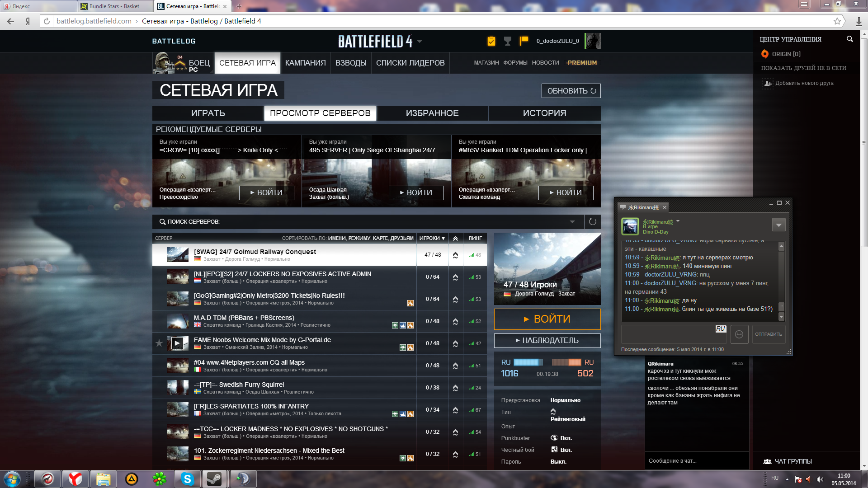Viewport: 868px width, 488px height.
Task: Click the page reload icon in address bar
Action: [x=47, y=21]
